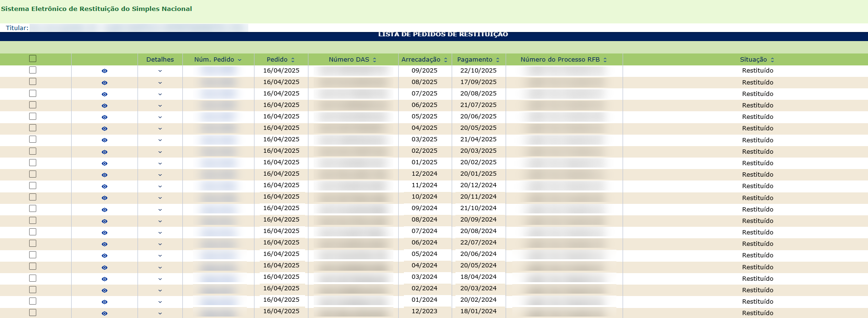Viewport: 868px width, 318px height.
Task: Check the box on the 11/2024 row
Action: [x=32, y=185]
